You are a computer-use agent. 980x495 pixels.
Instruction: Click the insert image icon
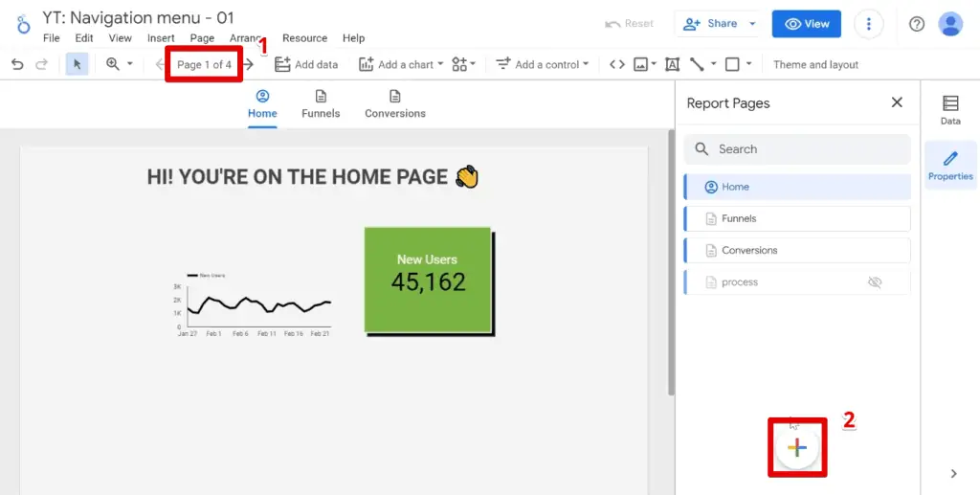coord(640,64)
